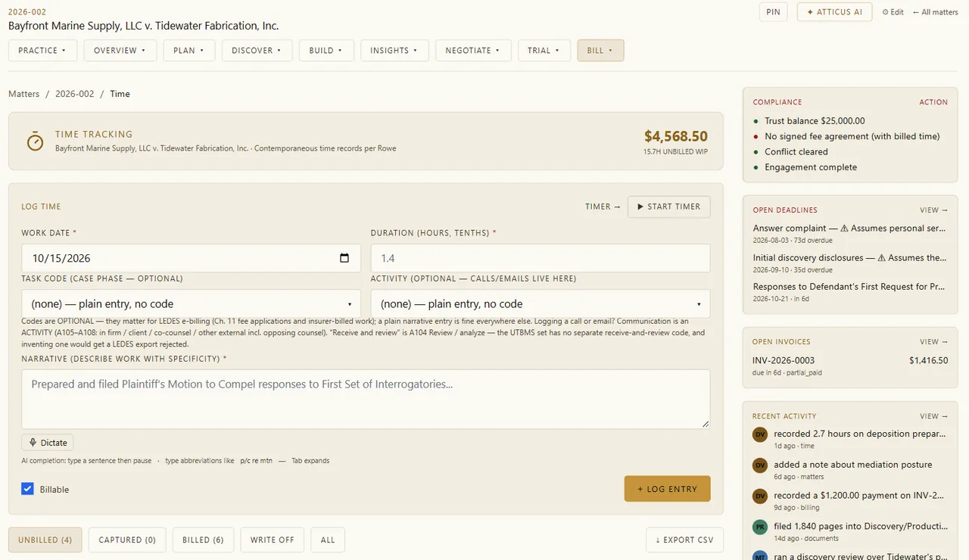Focus the Narrative text area
969x560 pixels.
click(x=366, y=399)
